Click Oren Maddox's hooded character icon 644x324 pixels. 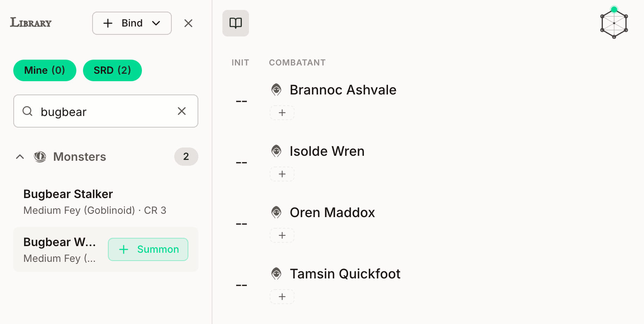[276, 213]
